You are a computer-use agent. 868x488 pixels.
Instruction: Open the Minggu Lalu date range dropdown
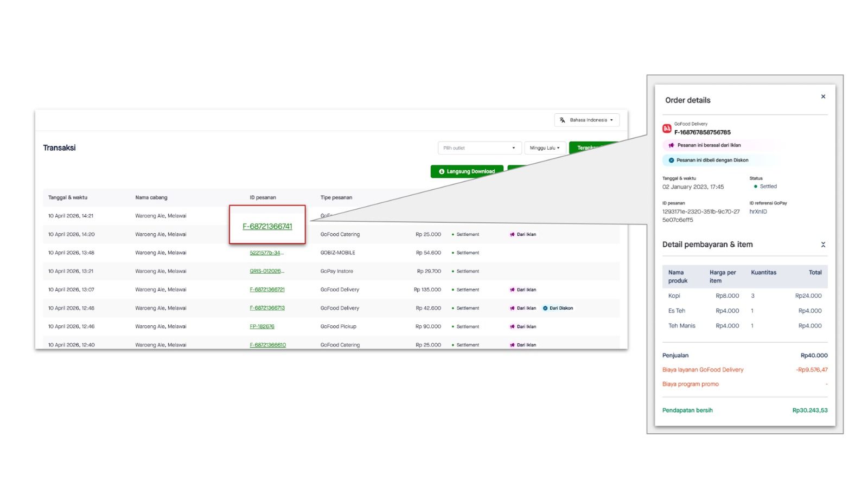click(545, 148)
